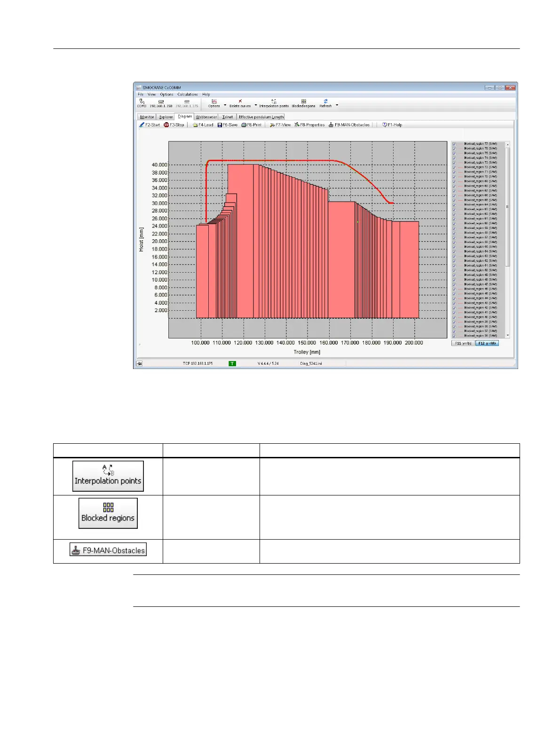Click the pin icon in the status bar

coord(140,363)
